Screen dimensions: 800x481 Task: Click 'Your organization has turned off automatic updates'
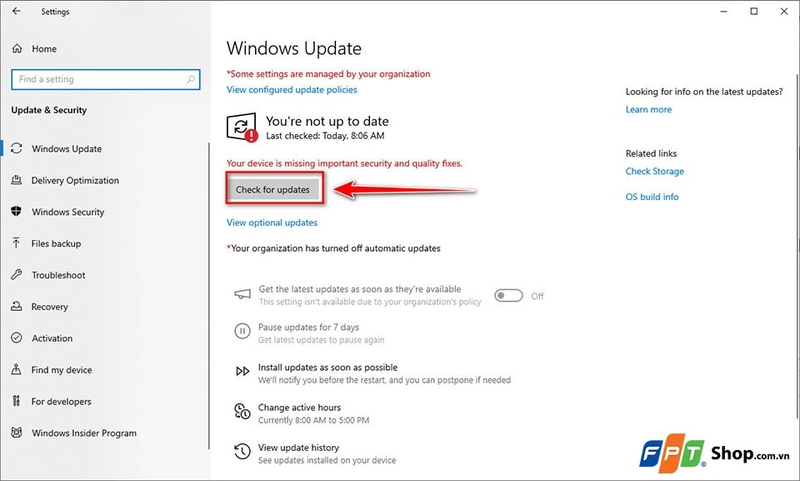pos(334,248)
